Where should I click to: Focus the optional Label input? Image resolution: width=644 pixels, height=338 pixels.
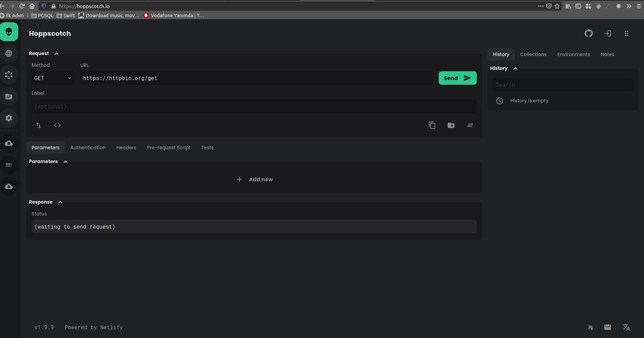[254, 106]
